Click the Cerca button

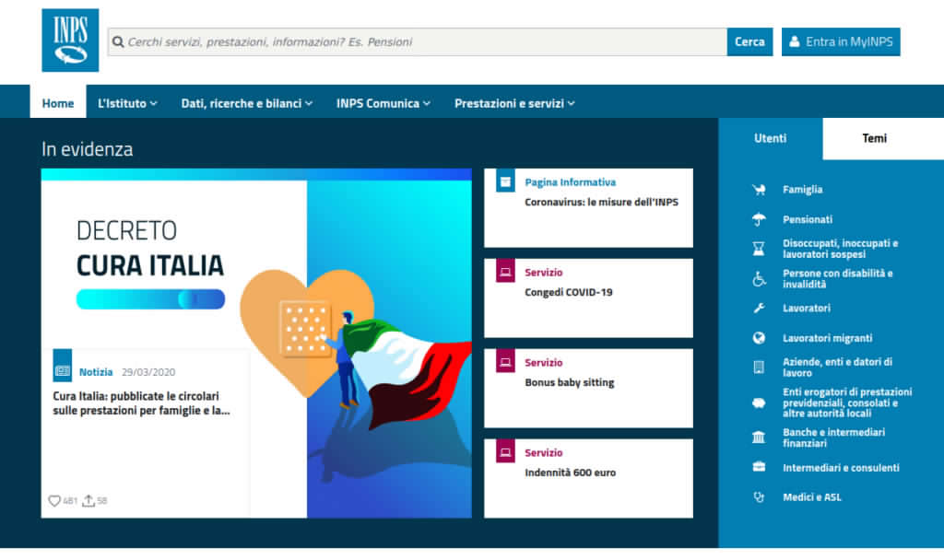pyautogui.click(x=749, y=41)
